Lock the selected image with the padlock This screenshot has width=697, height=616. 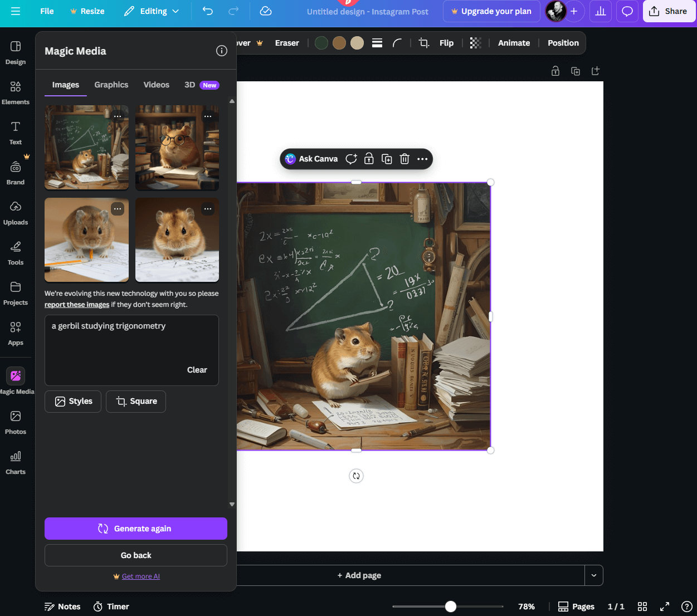[x=369, y=159]
